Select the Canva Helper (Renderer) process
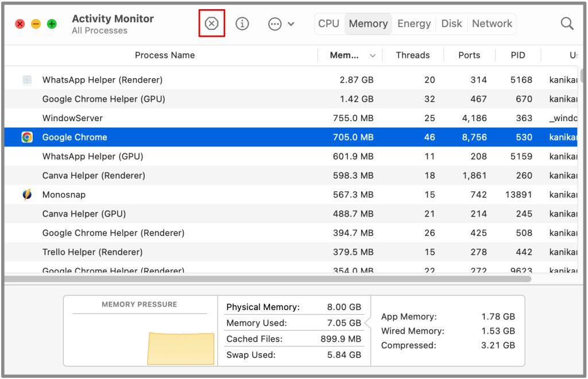 94,176
